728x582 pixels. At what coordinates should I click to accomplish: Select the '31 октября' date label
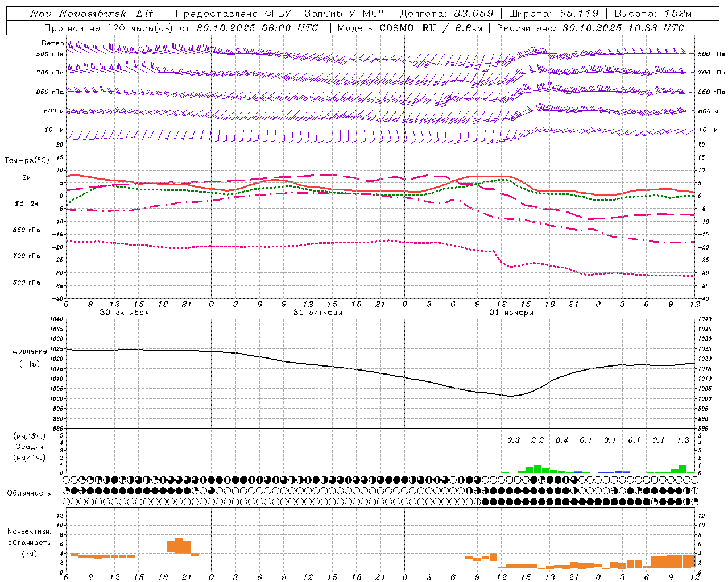[318, 313]
